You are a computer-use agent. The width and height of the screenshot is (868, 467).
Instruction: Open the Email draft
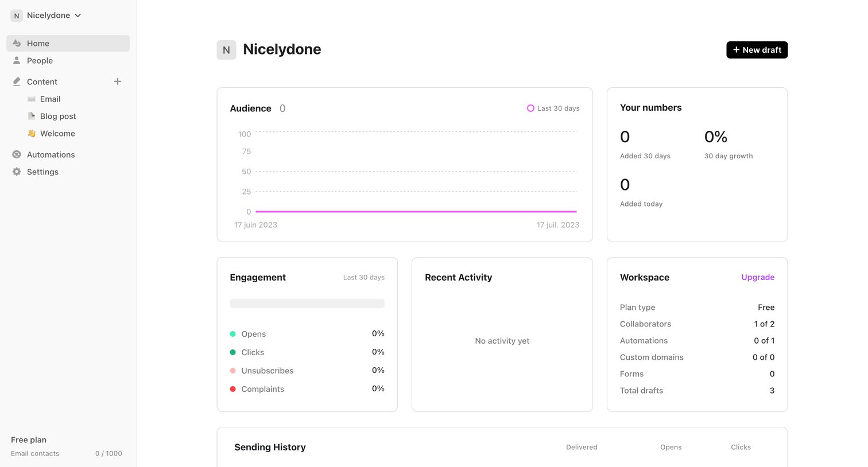click(x=50, y=99)
